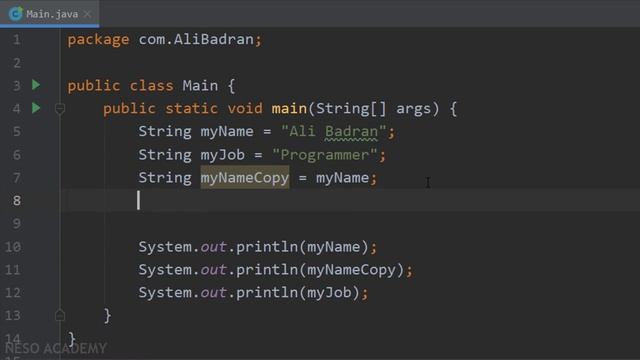
Task: Click the fold end marker on line 13
Action: (x=60, y=315)
